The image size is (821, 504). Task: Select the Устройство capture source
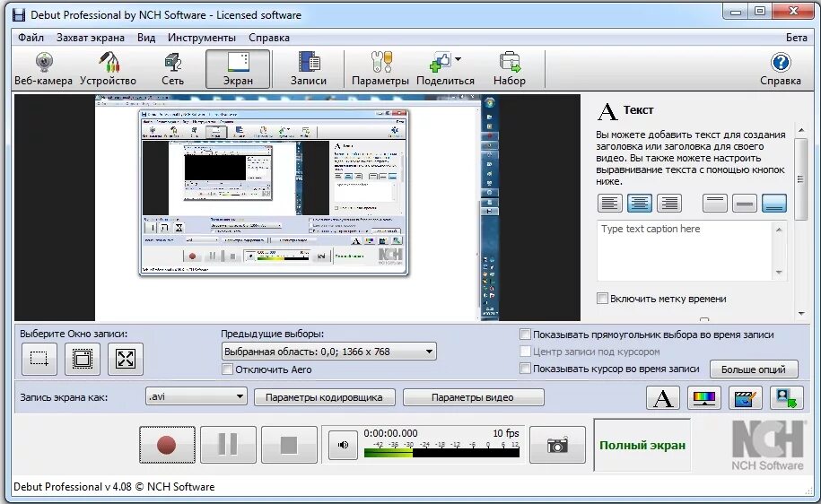coord(108,69)
